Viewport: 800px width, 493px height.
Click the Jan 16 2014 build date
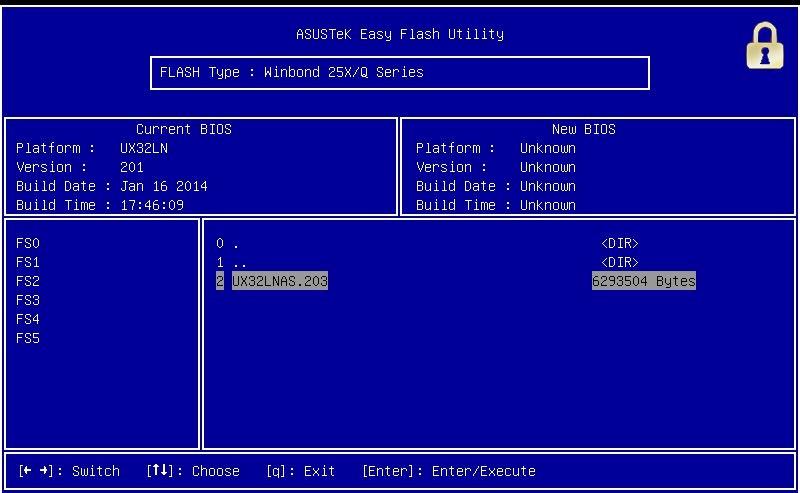point(164,186)
